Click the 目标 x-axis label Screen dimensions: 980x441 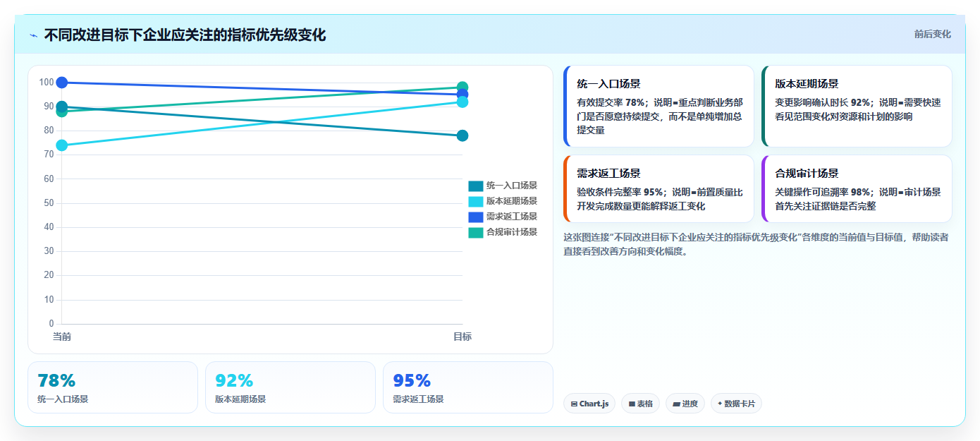click(x=463, y=337)
